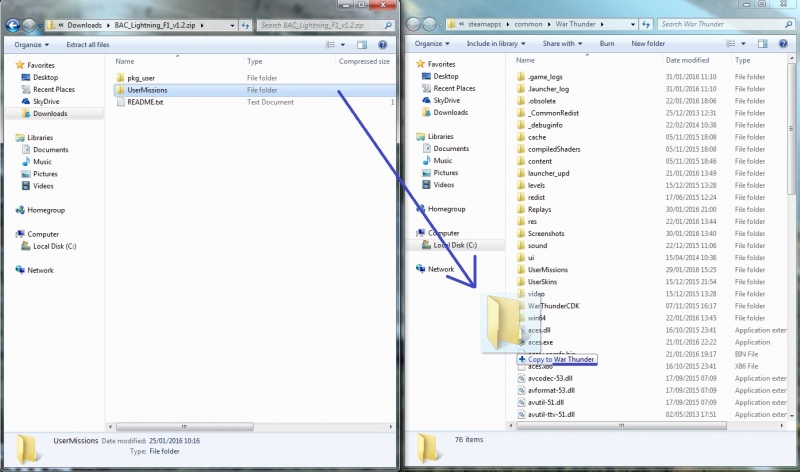
Task: Open Organize dropdown in the zip window
Action: [31, 44]
